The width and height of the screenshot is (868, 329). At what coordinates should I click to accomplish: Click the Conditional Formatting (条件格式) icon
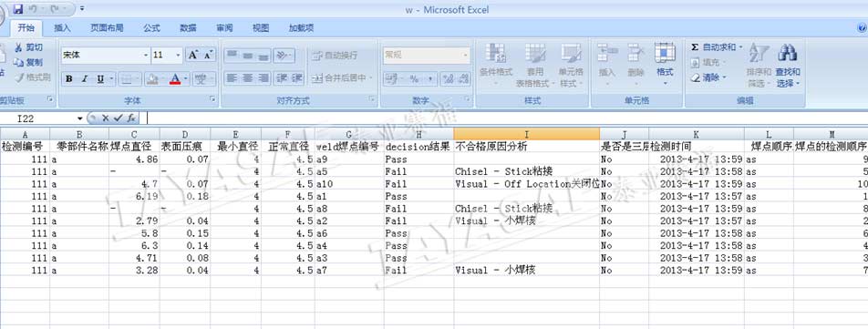pos(495,54)
